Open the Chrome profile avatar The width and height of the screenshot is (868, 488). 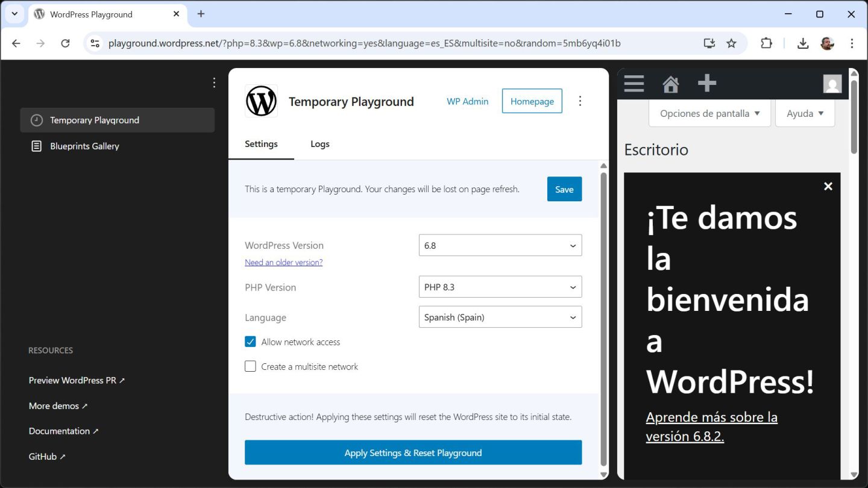point(827,43)
